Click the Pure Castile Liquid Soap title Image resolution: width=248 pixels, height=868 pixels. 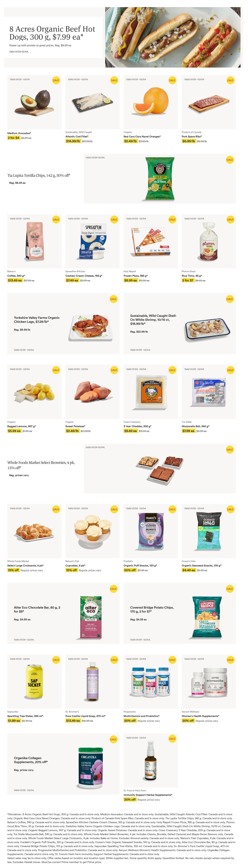pyautogui.click(x=85, y=716)
